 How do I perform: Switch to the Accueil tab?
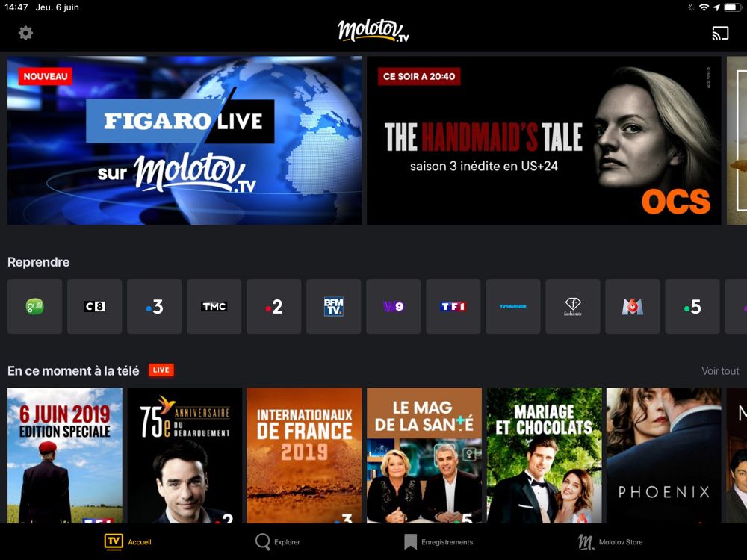[128, 542]
